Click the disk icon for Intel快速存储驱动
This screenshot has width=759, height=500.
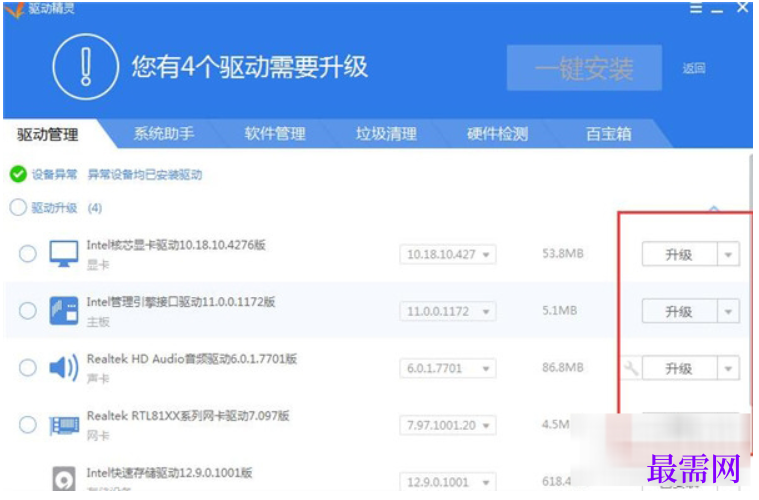point(64,479)
